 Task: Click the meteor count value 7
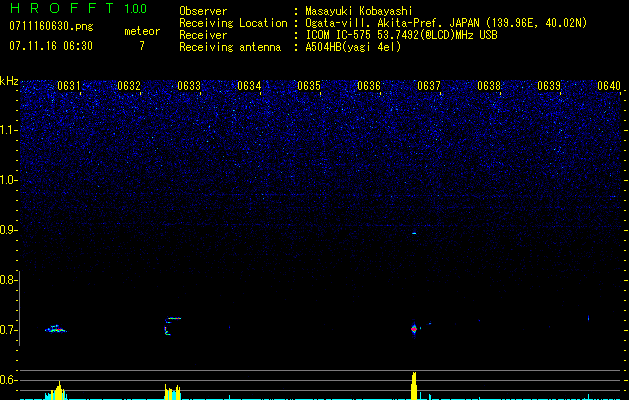142,46
